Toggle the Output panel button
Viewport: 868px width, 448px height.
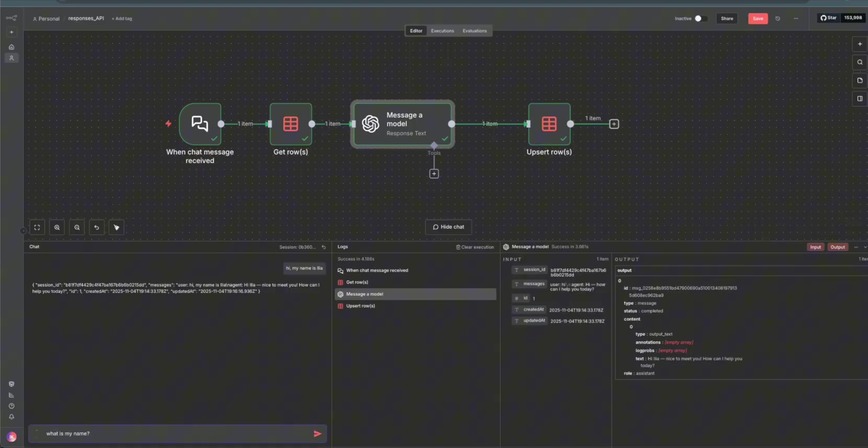[838, 247]
